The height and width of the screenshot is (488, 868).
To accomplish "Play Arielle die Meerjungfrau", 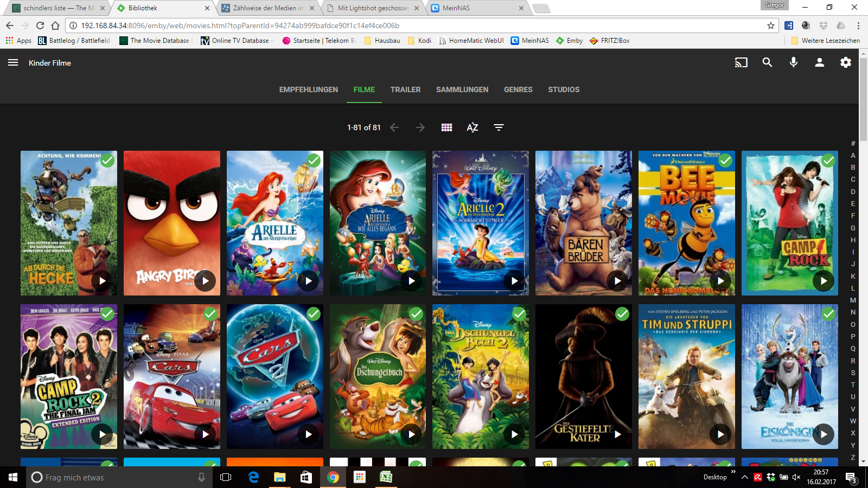I will [x=308, y=281].
